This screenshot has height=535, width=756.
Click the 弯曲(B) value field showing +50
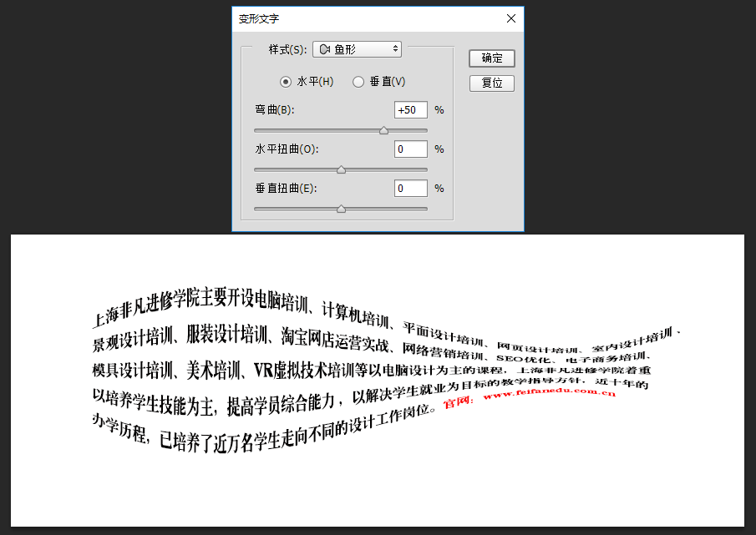411,110
